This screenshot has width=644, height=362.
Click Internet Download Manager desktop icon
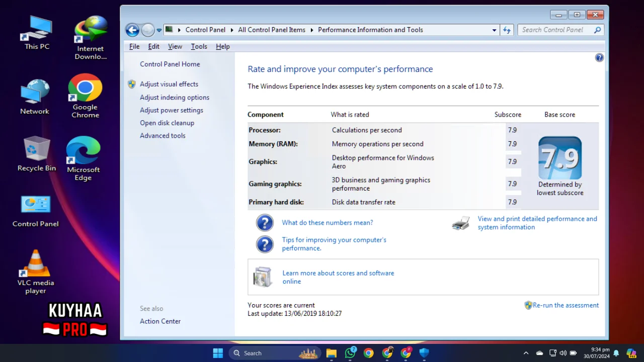91,38
